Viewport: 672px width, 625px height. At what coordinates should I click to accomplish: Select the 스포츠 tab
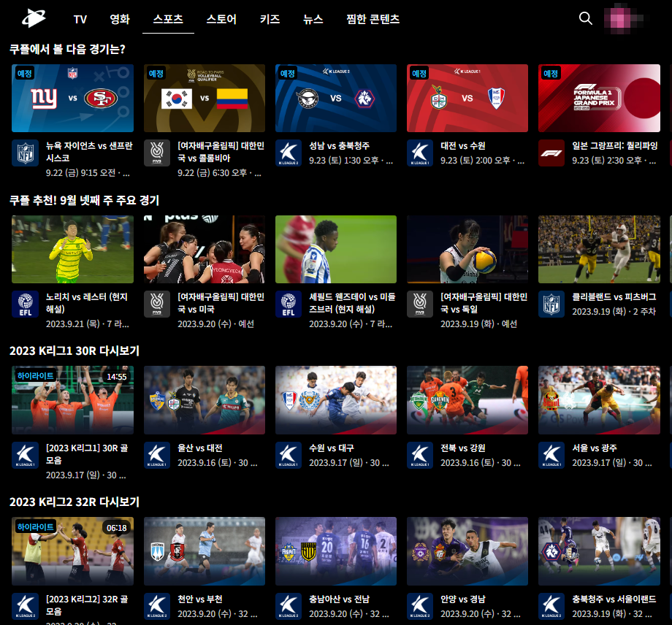168,19
